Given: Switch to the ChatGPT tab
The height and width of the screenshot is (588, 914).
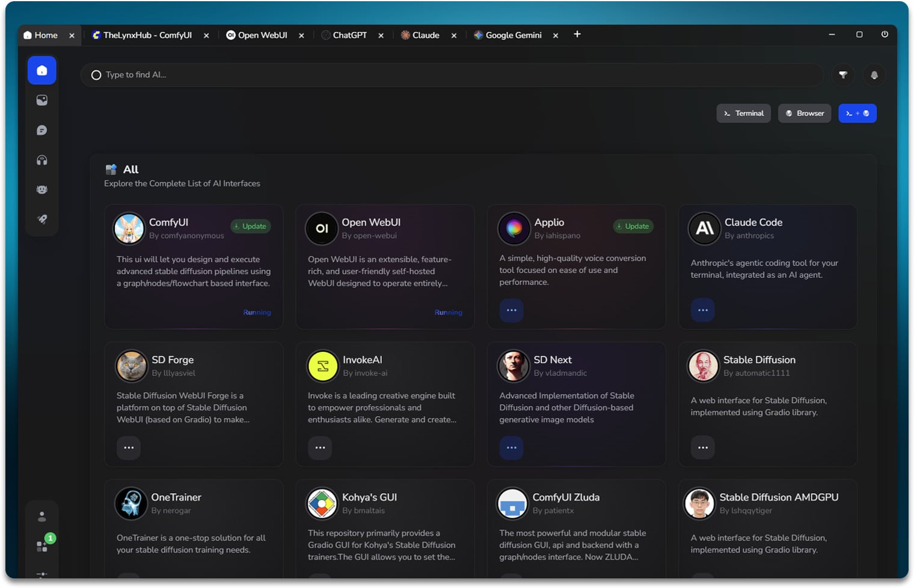Looking at the screenshot, I should point(349,35).
